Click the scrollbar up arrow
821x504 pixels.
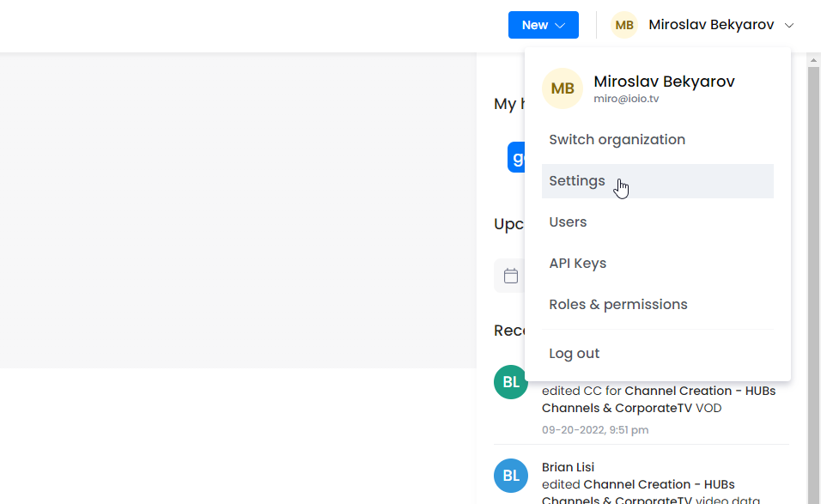tap(813, 60)
